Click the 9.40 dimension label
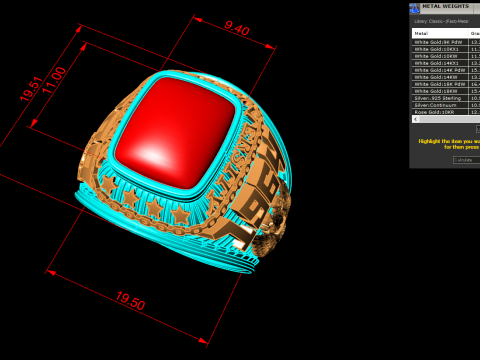Image resolution: width=480 pixels, height=360 pixels. pyautogui.click(x=237, y=28)
